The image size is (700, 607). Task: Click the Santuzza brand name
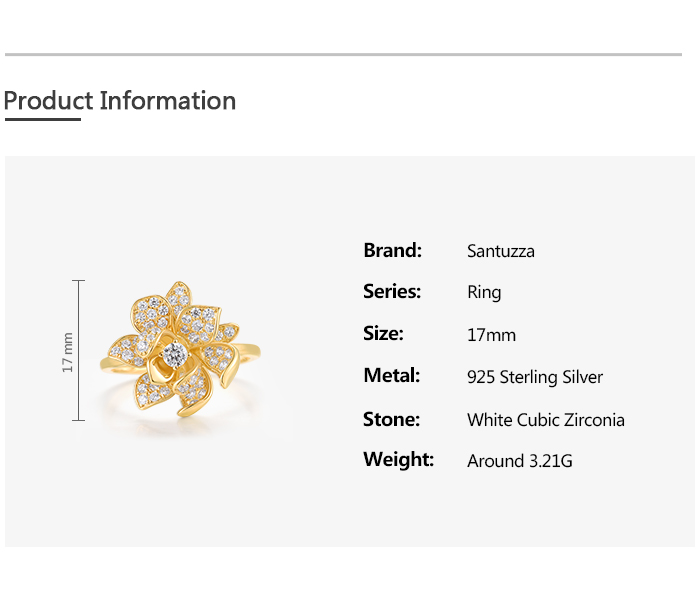[x=500, y=251]
